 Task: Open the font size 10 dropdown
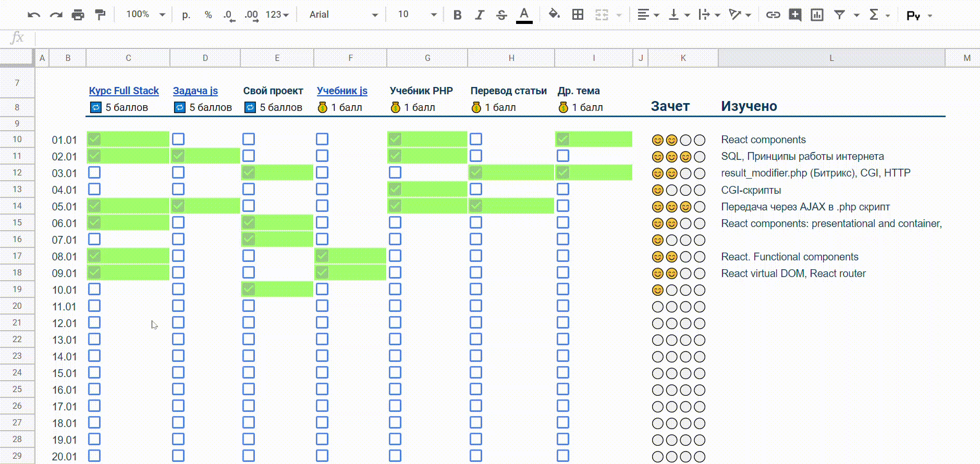(417, 15)
